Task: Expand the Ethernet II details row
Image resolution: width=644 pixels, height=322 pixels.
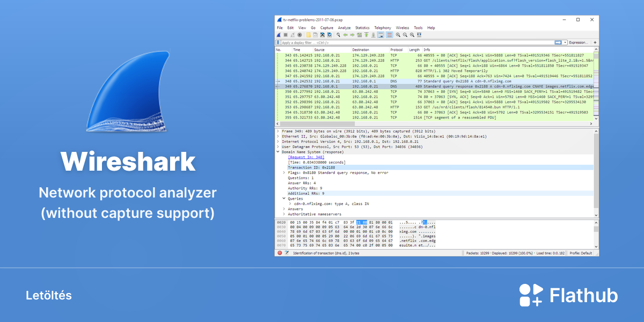Action: coord(277,136)
